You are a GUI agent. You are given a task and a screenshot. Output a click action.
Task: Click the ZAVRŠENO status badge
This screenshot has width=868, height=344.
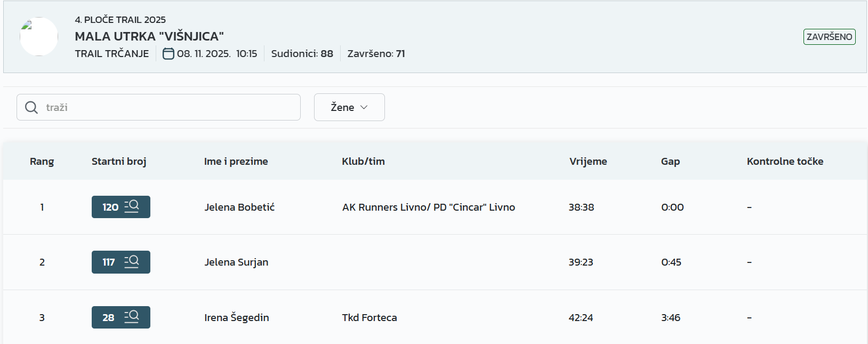pos(829,37)
